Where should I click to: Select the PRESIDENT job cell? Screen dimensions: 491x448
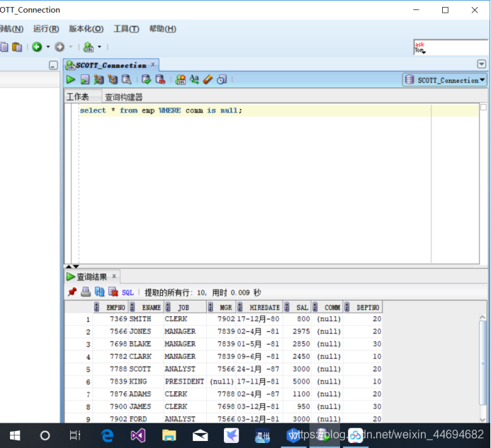tap(185, 381)
